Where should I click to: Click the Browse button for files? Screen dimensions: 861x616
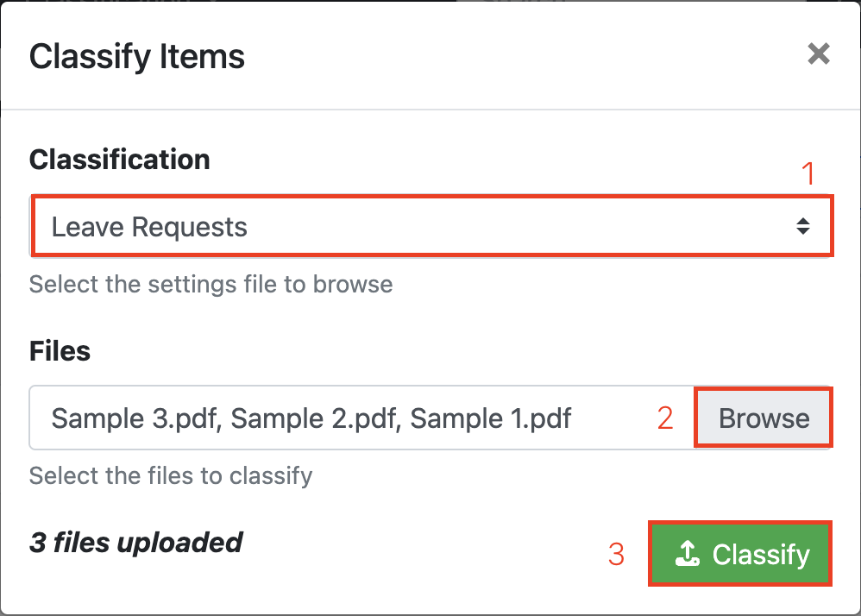tap(764, 418)
